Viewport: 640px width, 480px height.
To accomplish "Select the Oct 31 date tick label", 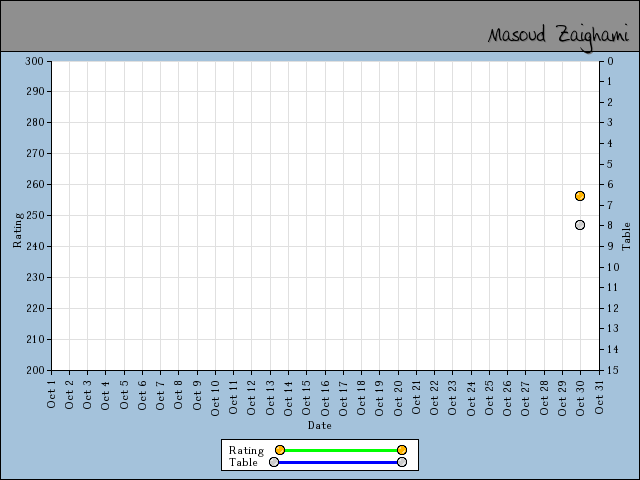I will pos(599,394).
